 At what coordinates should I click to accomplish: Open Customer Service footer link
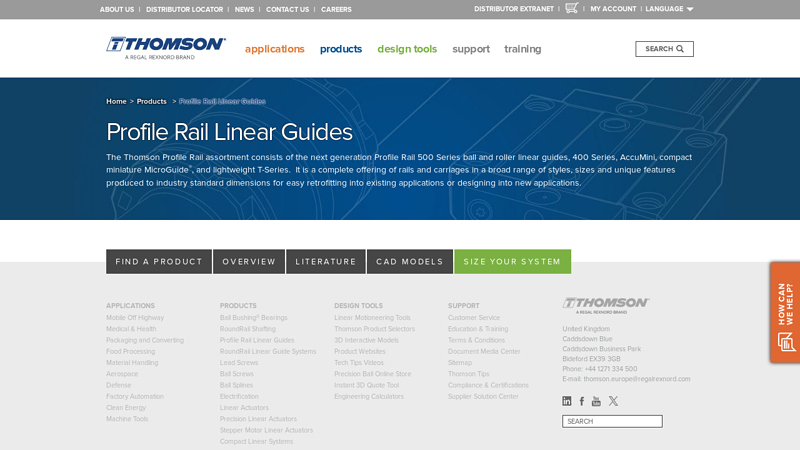point(474,318)
